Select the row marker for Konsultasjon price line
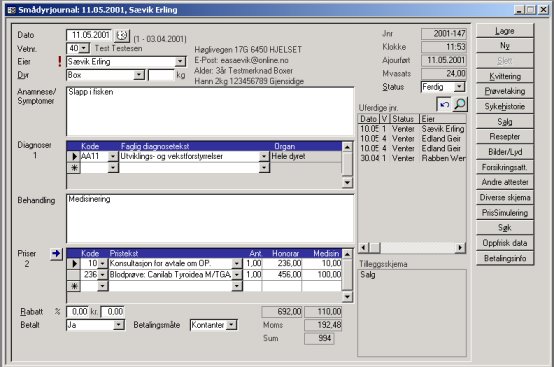 (x=74, y=264)
